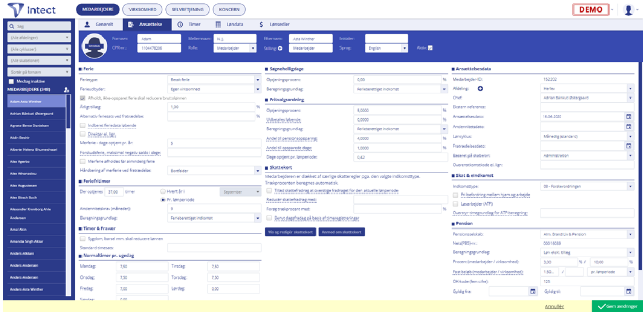Click the search magnifier icon
This screenshot has width=644, height=314.
[11, 26]
